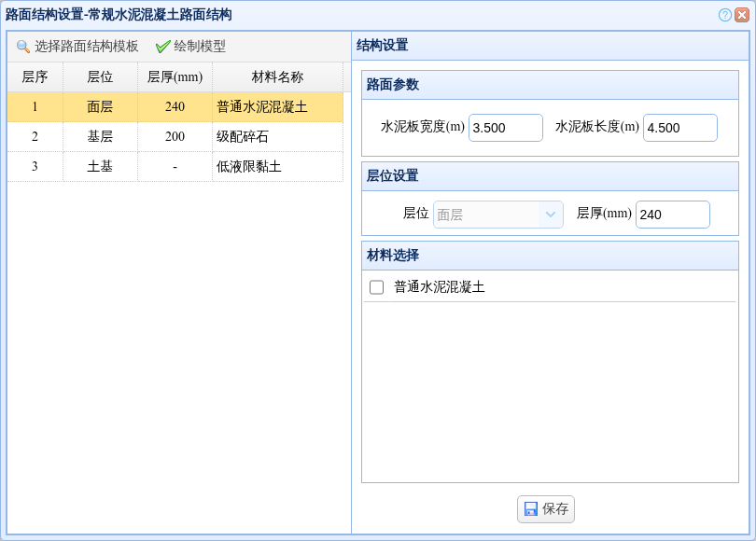Click the green checkmark icon for 绘制模型
The image size is (756, 541).
[162, 47]
